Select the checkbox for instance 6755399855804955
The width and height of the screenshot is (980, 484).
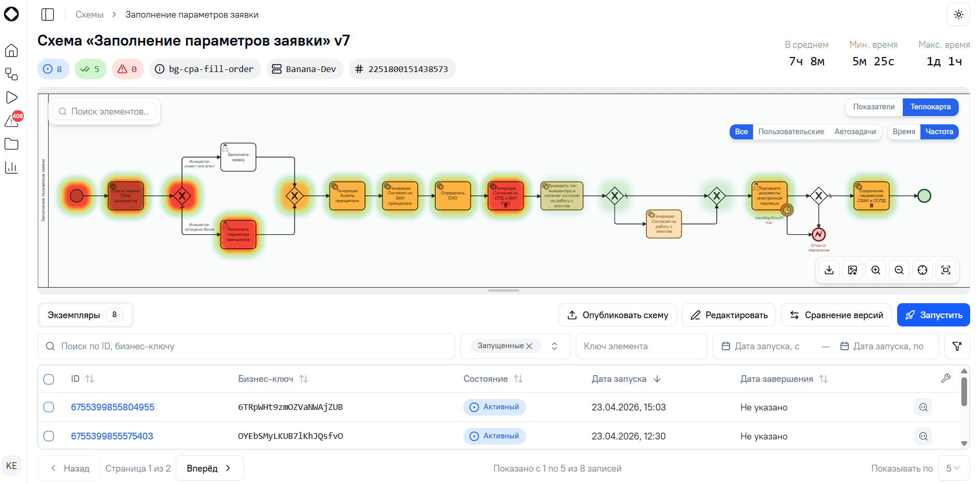point(49,407)
